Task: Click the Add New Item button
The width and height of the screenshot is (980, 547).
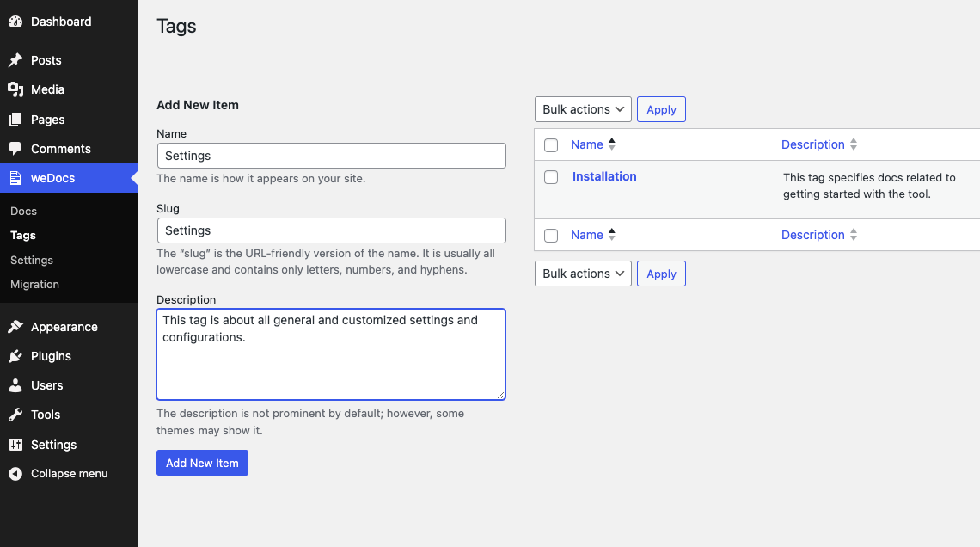Action: pos(203,463)
